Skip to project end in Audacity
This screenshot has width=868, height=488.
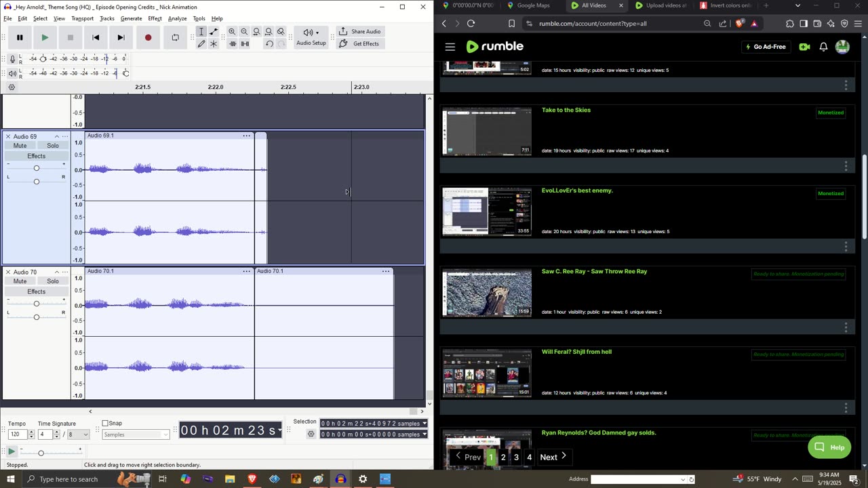121,38
